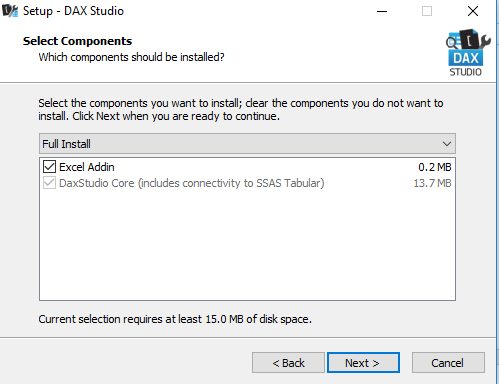Click the greyed DaxStudio Core checkbox
Image resolution: width=499 pixels, height=384 pixels.
coord(49,183)
